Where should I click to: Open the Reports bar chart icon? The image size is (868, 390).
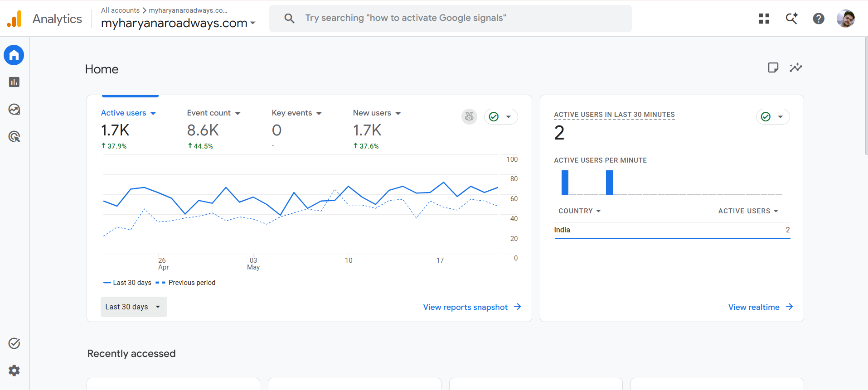(x=14, y=82)
